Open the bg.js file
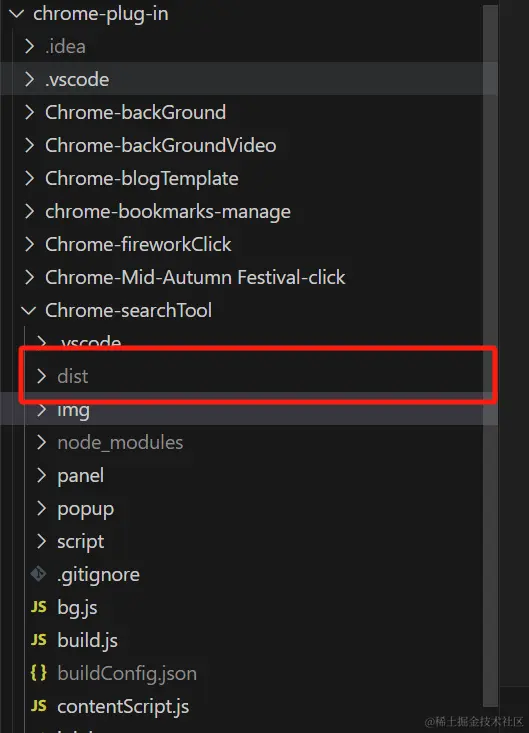Image resolution: width=529 pixels, height=733 pixels. coord(77,607)
